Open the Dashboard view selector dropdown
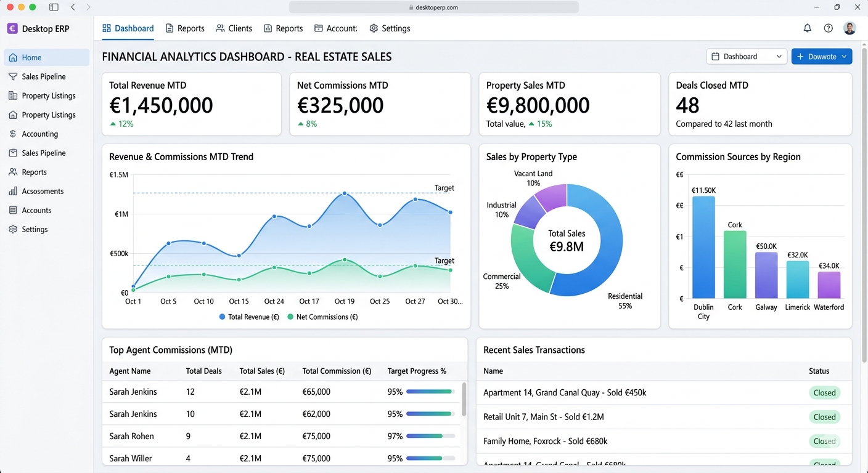868x473 pixels. 746,56
